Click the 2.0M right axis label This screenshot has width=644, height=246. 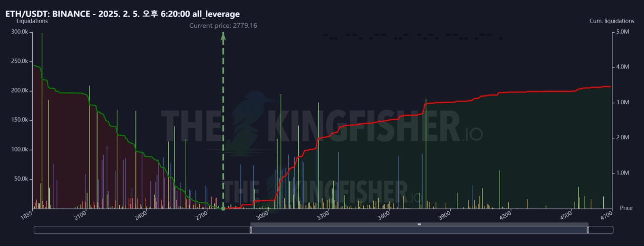(623, 137)
